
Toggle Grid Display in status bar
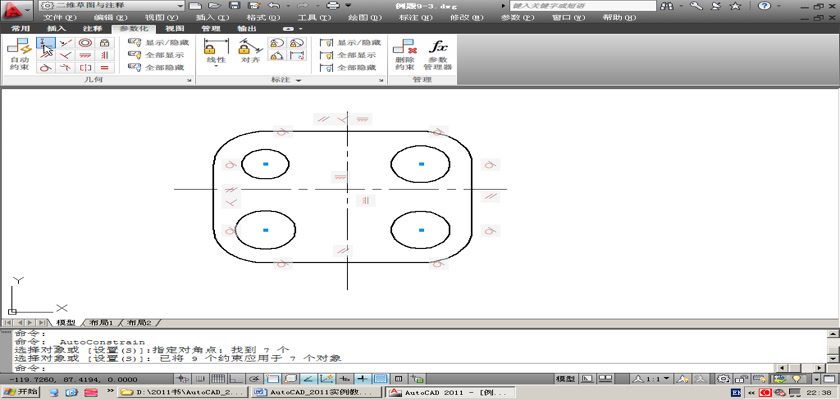coord(218,379)
